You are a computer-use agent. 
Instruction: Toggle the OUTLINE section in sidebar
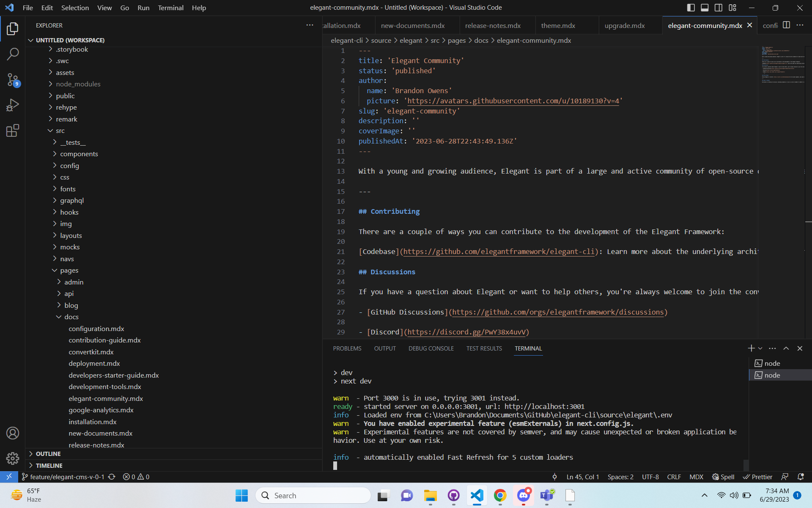point(48,453)
